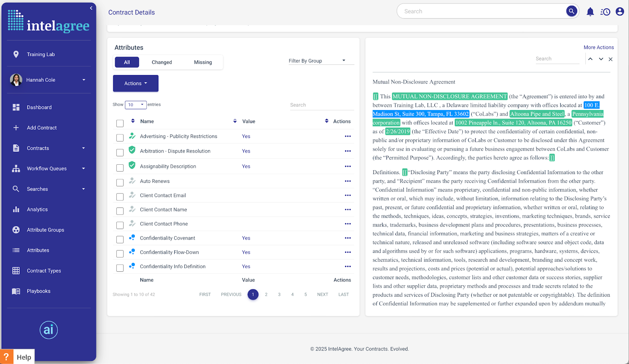629x364 pixels.
Task: Expand the Hannah Cole user menu
Action: click(84, 80)
